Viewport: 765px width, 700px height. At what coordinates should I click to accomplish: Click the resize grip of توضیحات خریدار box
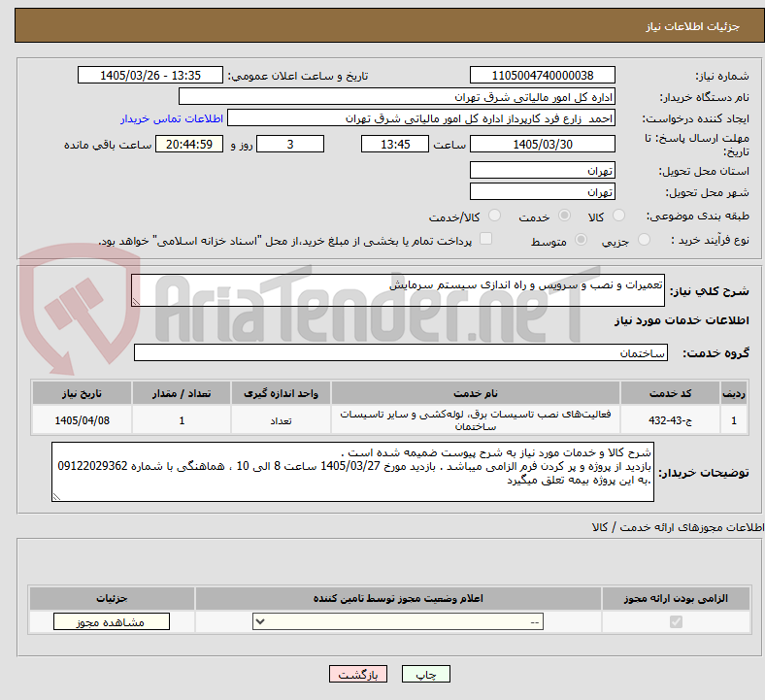56,496
